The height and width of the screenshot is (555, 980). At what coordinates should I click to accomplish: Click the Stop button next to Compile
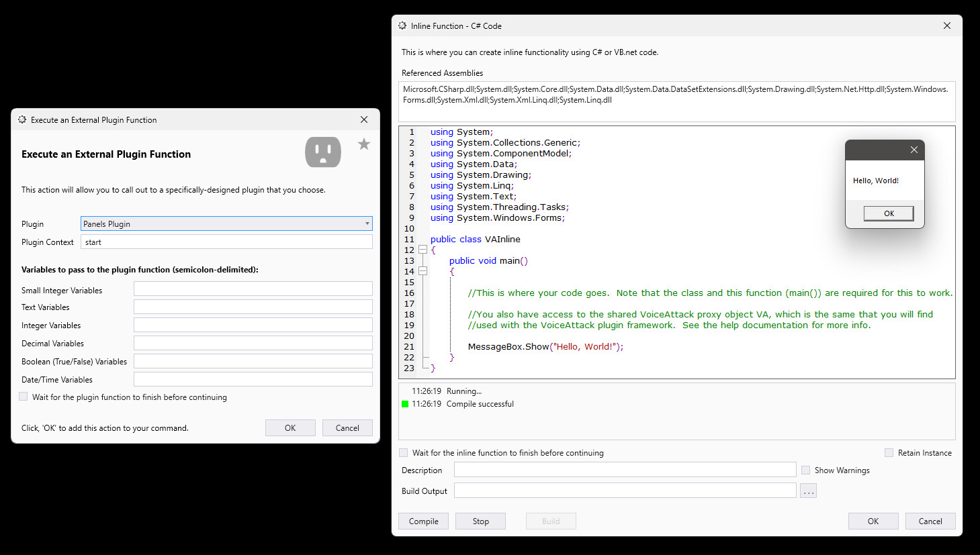480,521
